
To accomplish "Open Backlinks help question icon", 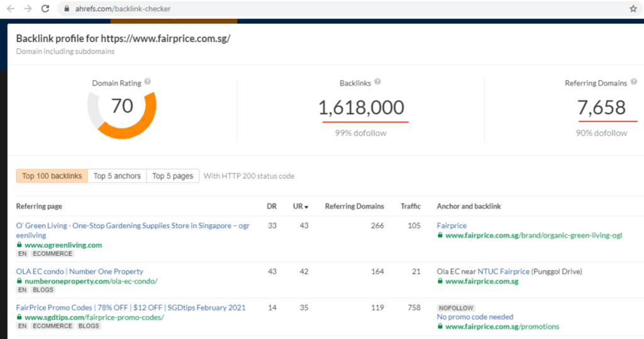I will point(377,82).
